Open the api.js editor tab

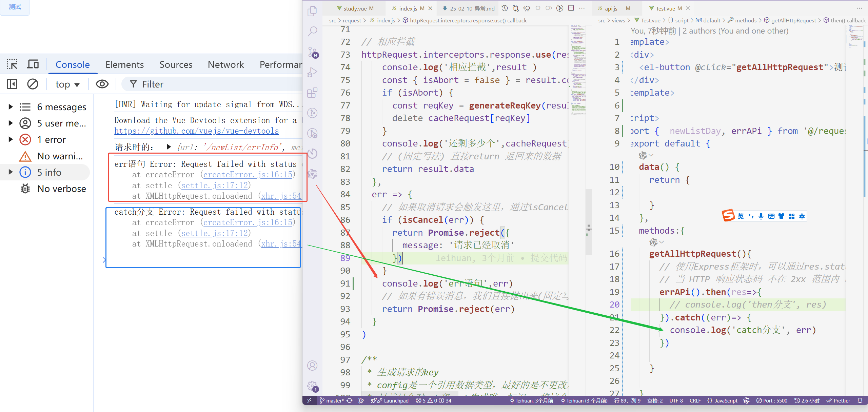tap(611, 8)
